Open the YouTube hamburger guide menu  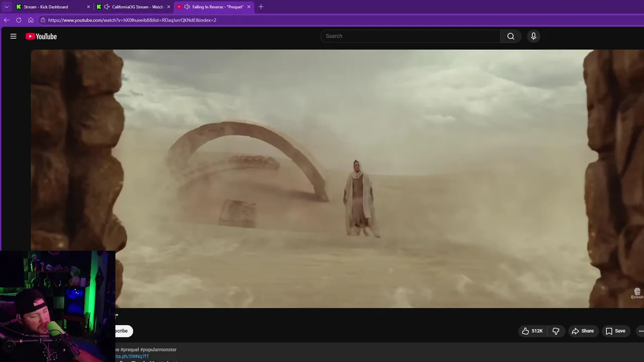[x=14, y=36]
